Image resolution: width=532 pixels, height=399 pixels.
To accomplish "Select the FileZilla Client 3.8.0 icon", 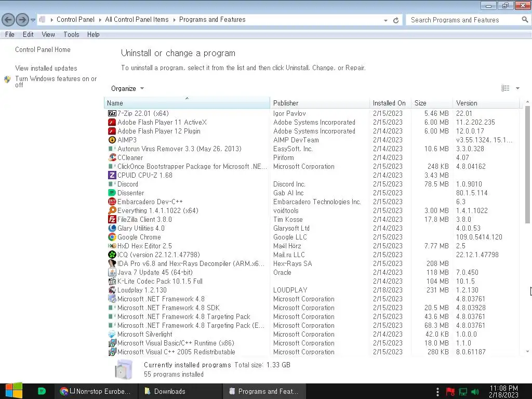I will (112, 219).
